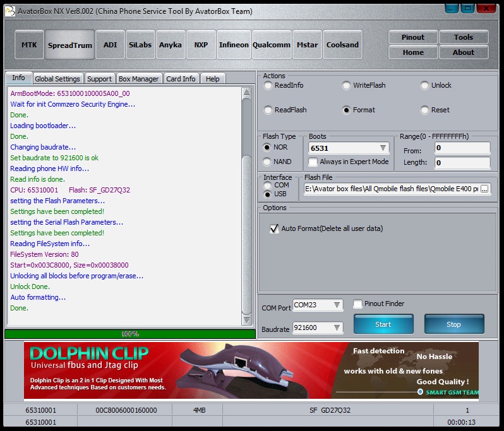This screenshot has height=431, width=504.
Task: Choose NOR flash type
Action: click(x=275, y=147)
